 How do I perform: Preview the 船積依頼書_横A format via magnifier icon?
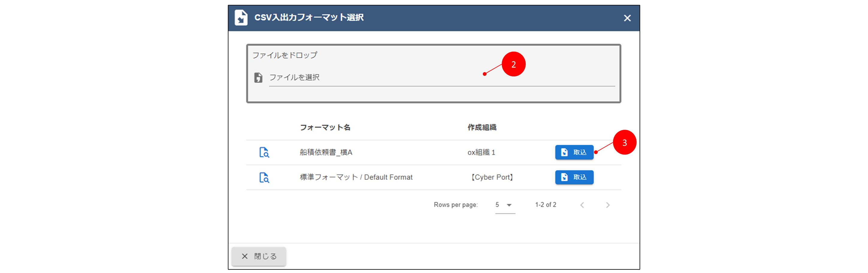(x=264, y=152)
